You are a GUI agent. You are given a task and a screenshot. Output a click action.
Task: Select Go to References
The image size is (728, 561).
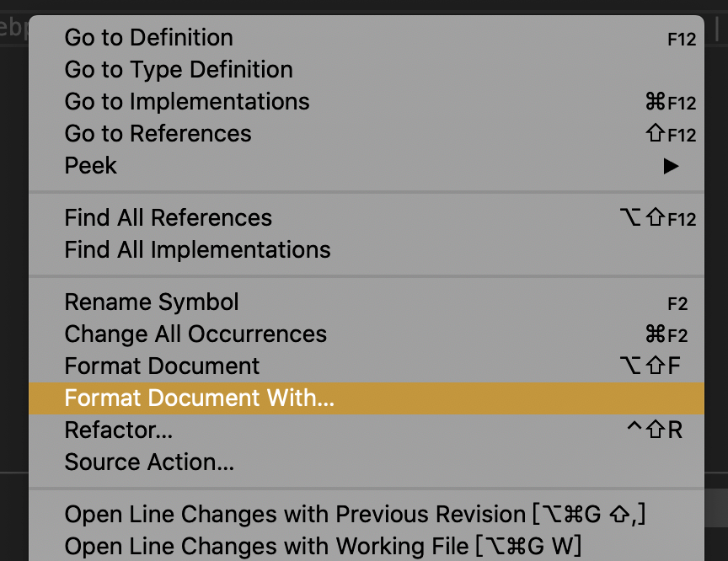click(158, 133)
